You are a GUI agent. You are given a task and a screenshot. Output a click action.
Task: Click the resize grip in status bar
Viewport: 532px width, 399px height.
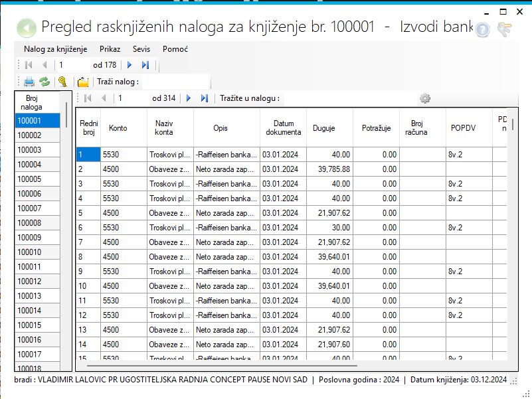coord(514,380)
